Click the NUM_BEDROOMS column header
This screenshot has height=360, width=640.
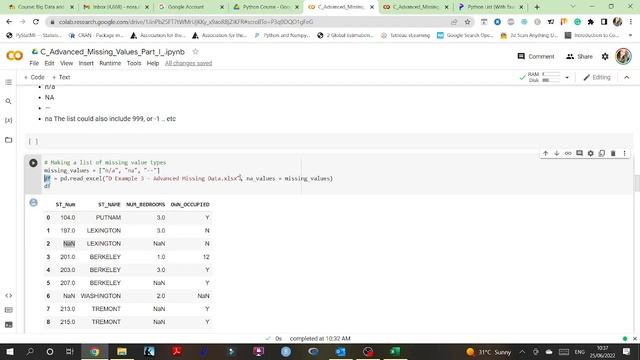pyautogui.click(x=146, y=204)
